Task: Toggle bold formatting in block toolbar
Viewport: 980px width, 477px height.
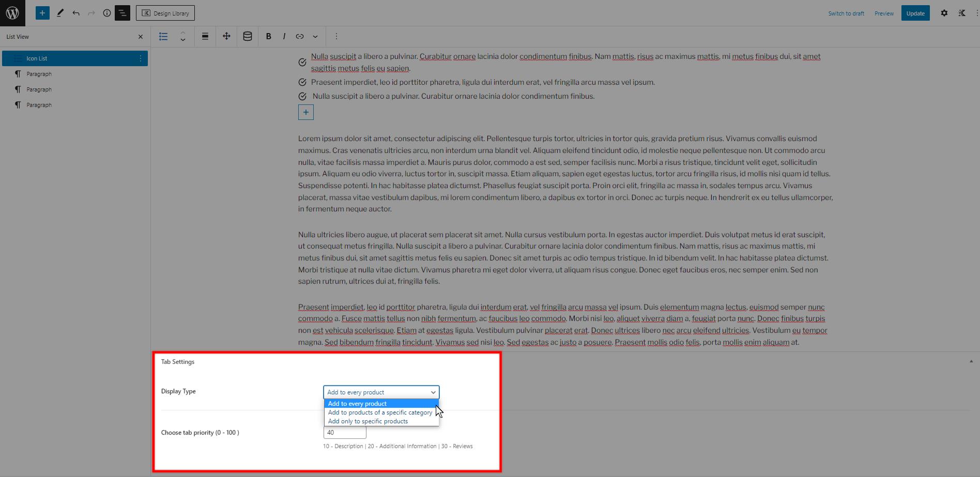Action: (x=268, y=36)
